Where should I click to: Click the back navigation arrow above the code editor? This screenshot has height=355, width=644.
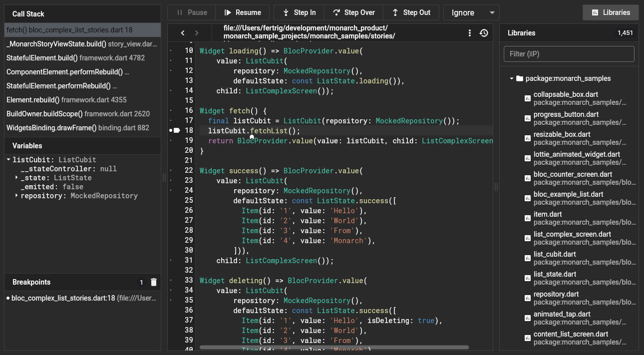coord(183,32)
